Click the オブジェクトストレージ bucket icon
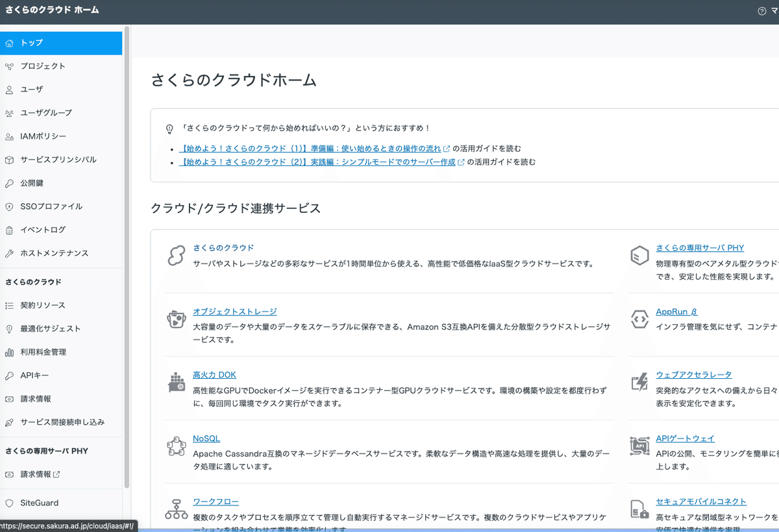 pos(177,319)
